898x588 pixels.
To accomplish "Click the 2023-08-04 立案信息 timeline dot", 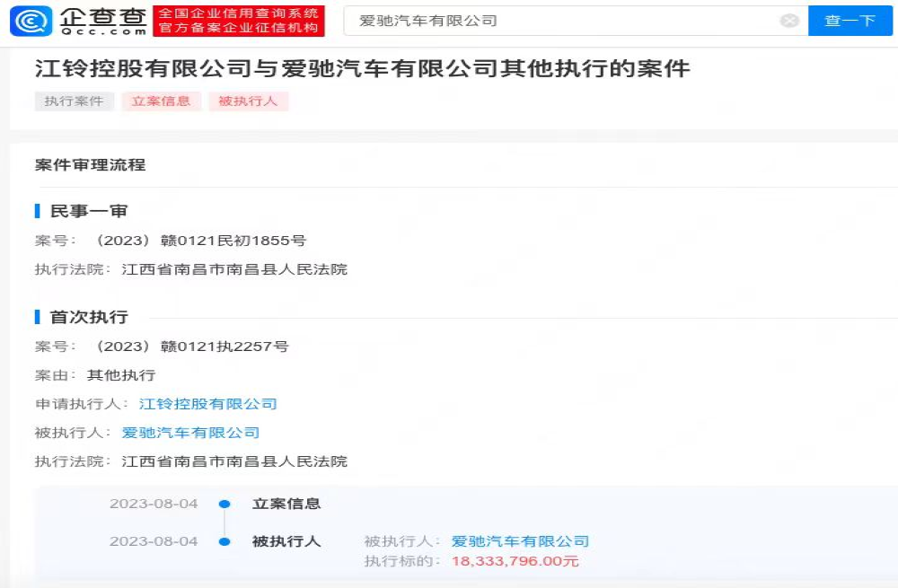I will (224, 504).
